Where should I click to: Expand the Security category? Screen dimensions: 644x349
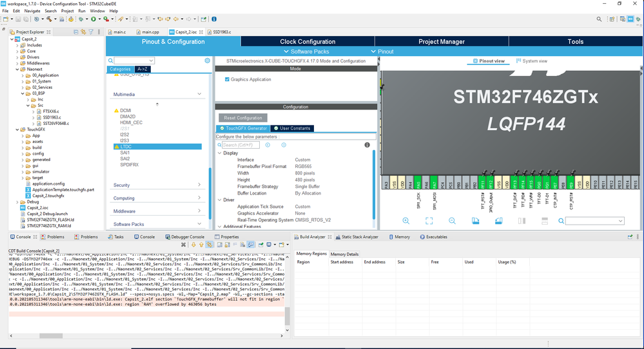(x=199, y=185)
